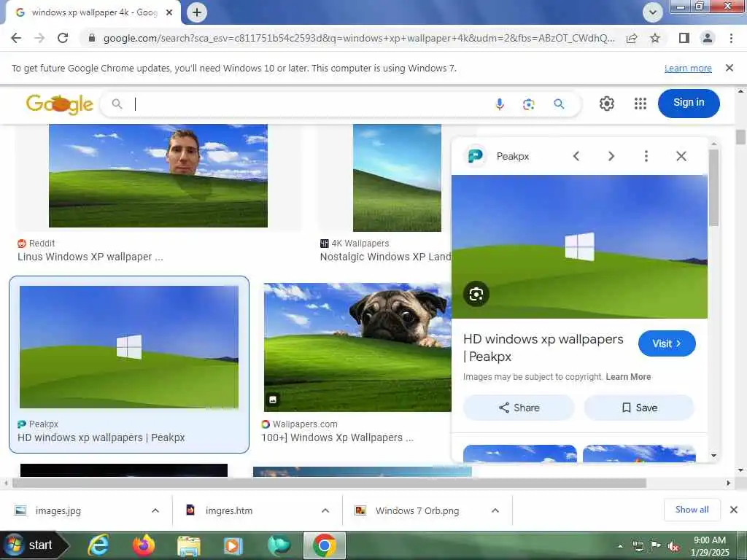Go back to previous page
747x560 pixels.
(16, 38)
